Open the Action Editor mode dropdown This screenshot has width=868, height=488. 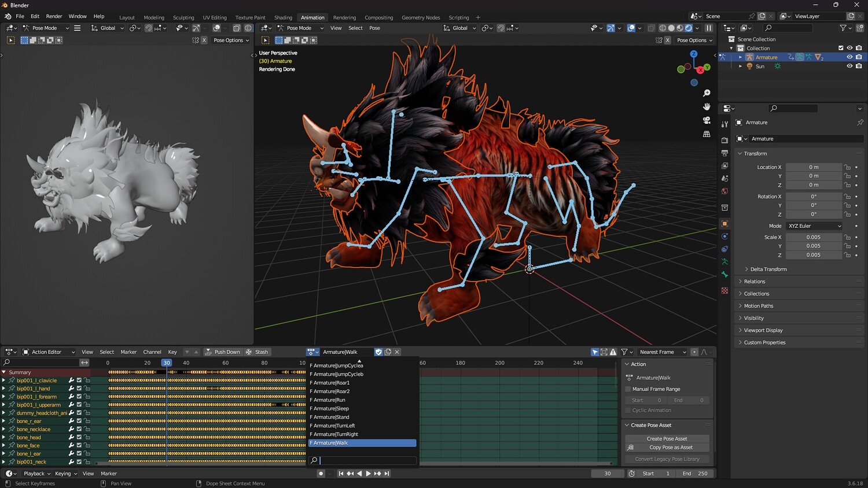point(48,352)
